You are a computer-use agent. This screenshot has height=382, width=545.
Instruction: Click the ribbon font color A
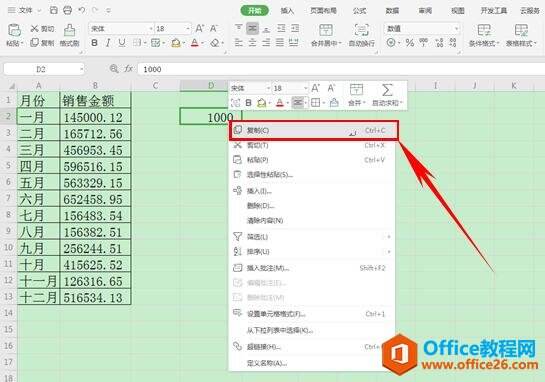coord(195,43)
